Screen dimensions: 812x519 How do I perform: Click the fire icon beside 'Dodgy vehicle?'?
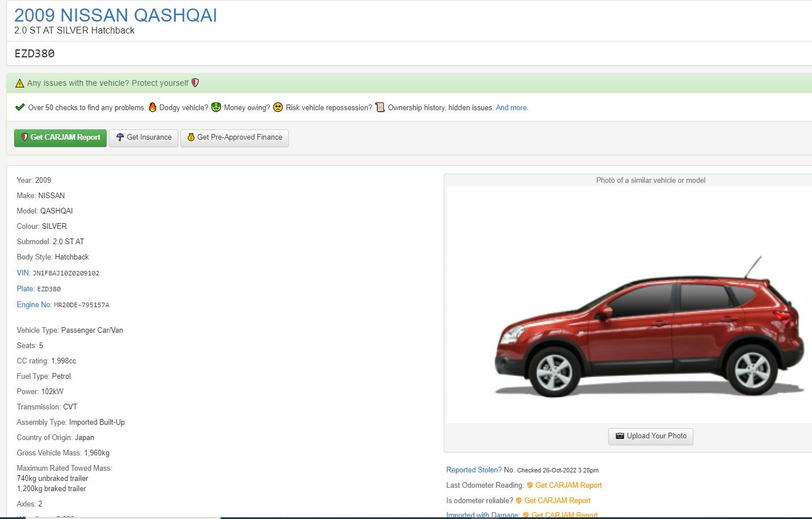point(153,107)
